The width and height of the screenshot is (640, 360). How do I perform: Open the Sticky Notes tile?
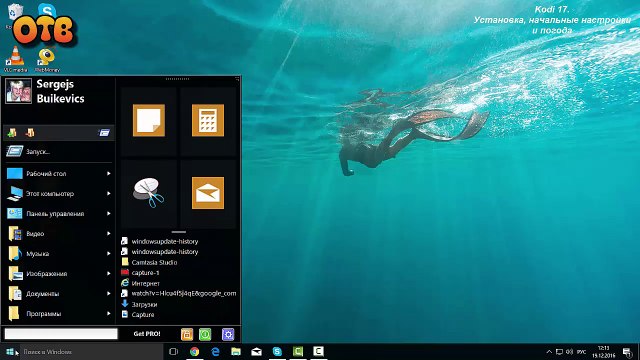coord(149,120)
